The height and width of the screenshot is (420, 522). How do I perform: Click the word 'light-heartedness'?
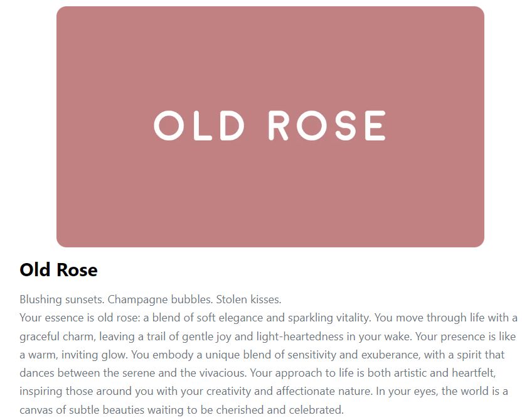tap(300, 337)
